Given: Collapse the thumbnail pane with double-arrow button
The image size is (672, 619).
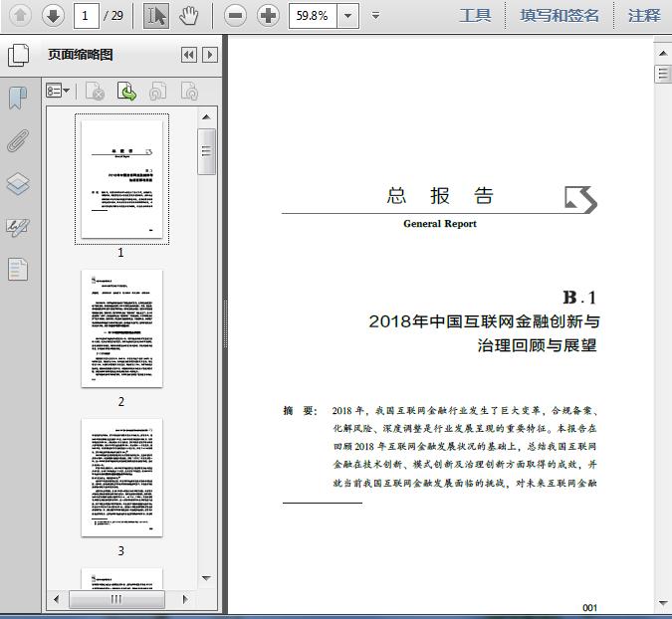Looking at the screenshot, I should (x=189, y=55).
